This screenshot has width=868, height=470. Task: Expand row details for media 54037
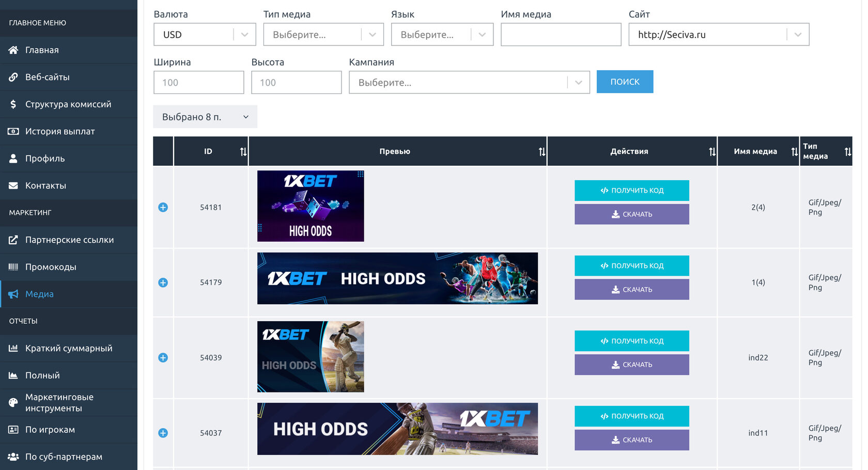tap(163, 433)
